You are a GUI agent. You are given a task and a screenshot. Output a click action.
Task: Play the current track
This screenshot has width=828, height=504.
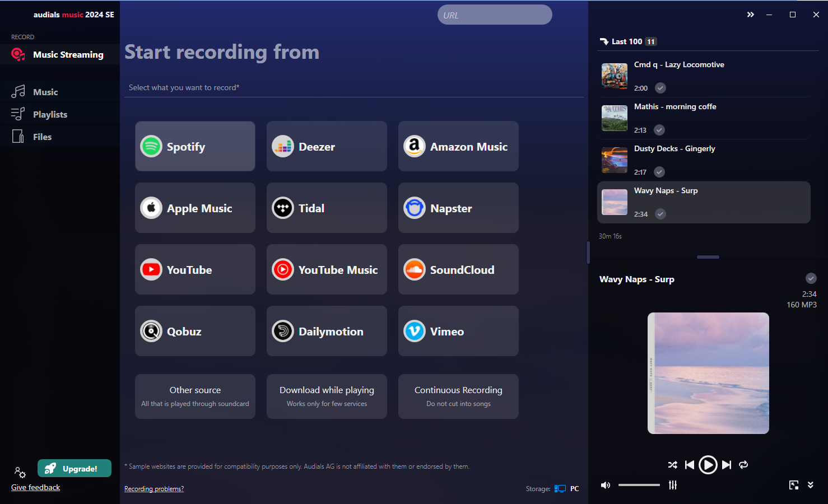pos(708,465)
